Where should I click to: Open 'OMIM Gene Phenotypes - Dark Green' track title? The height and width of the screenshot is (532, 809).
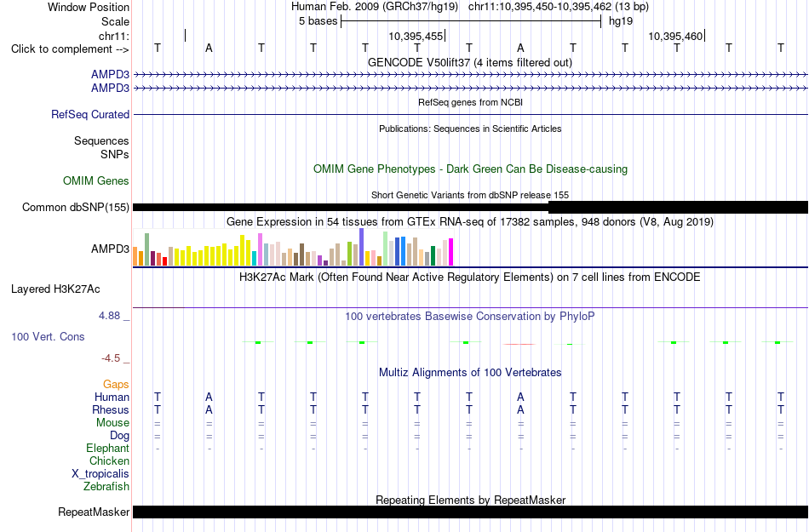point(470,169)
